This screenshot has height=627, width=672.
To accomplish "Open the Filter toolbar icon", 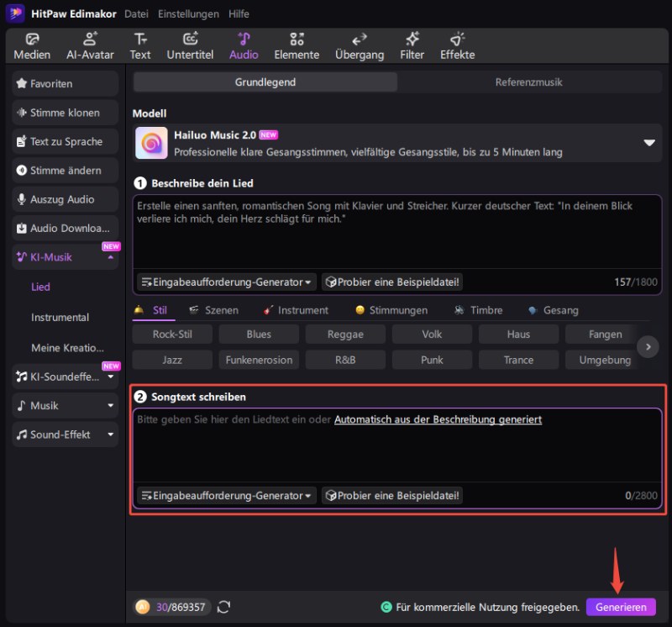I will (412, 39).
